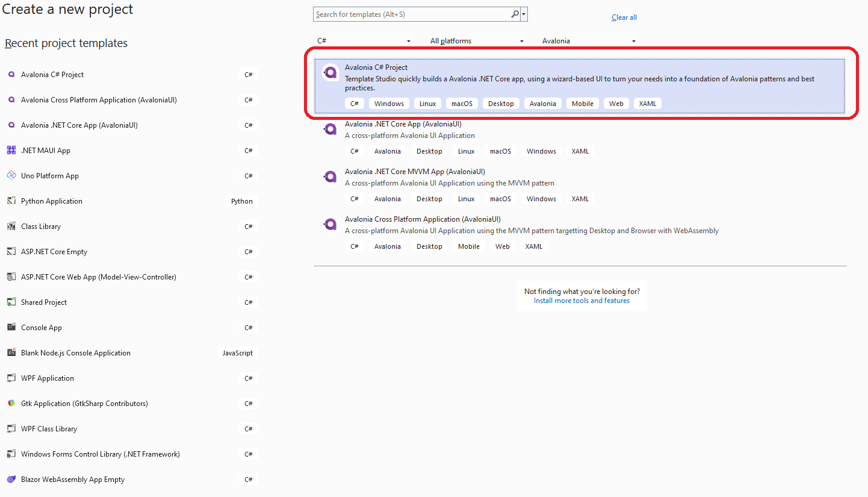Expand the search history dropdown arrow
This screenshot has height=497, width=868.
click(524, 14)
